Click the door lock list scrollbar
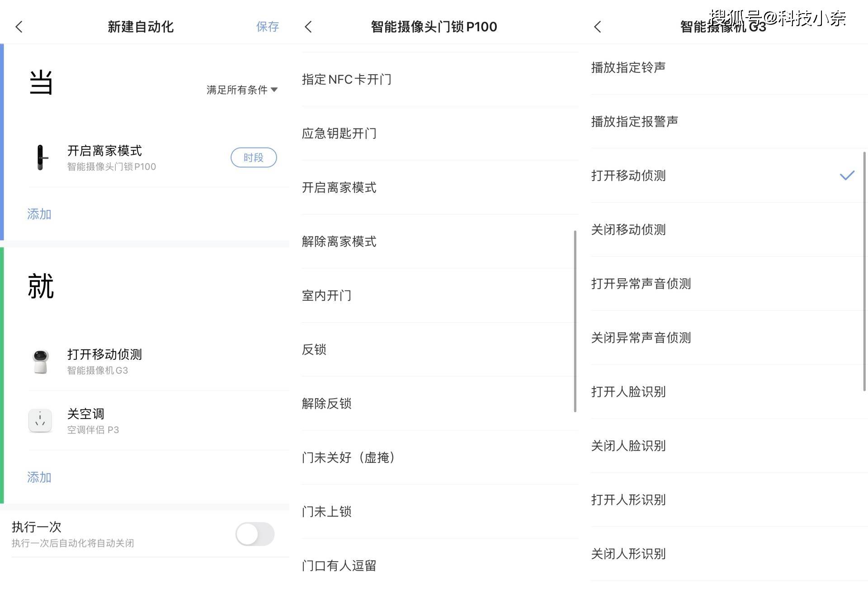Viewport: 868px width, 590px height. [x=575, y=321]
